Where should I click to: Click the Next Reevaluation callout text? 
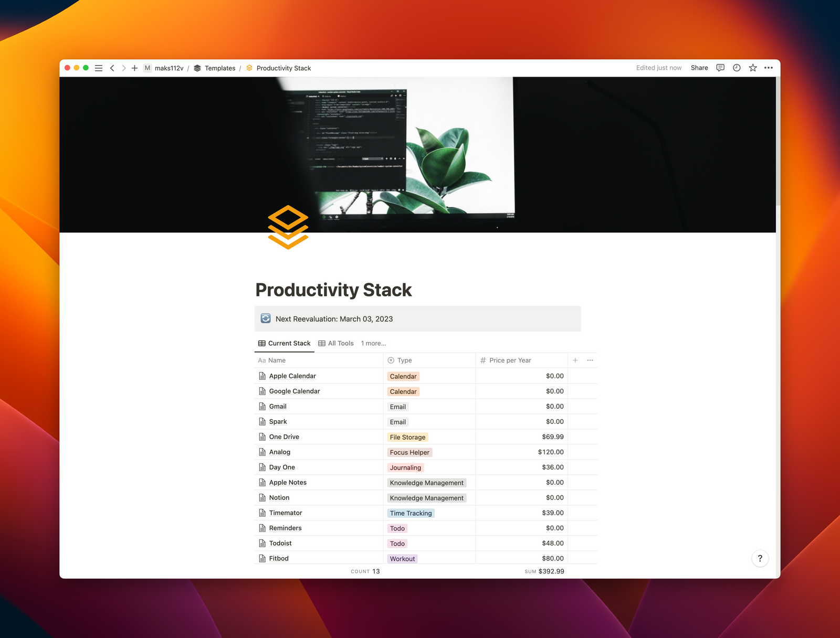334,319
